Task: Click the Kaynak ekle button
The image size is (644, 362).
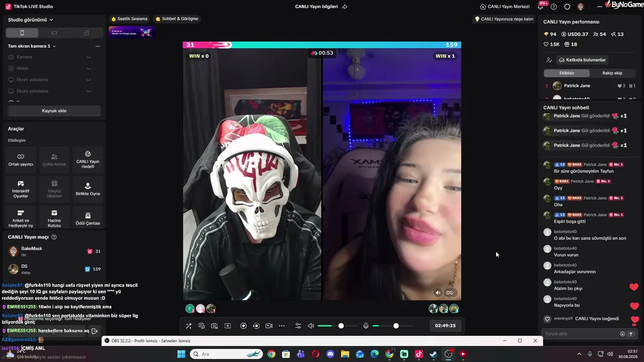Action: click(54, 111)
